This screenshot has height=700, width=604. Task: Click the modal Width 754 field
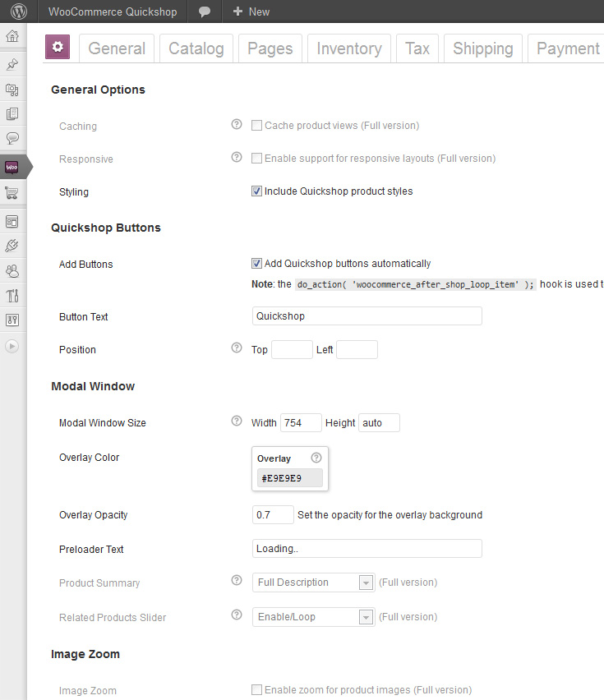[301, 423]
